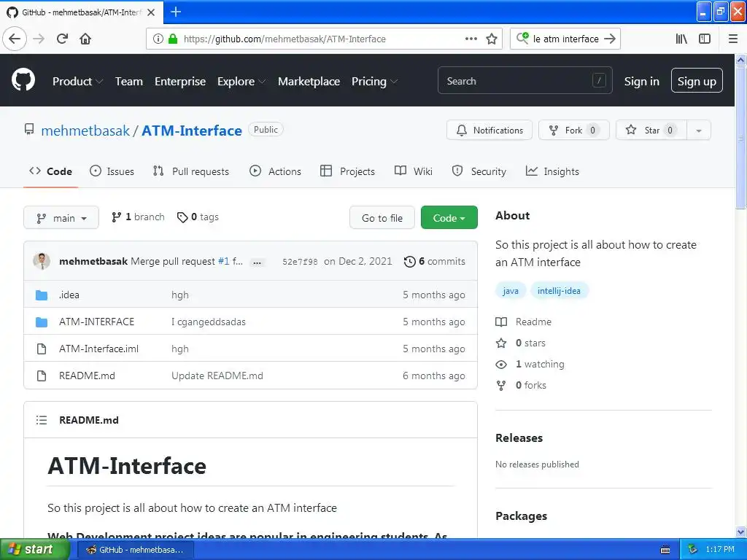Open the Star lists dropdown arrow

(699, 131)
